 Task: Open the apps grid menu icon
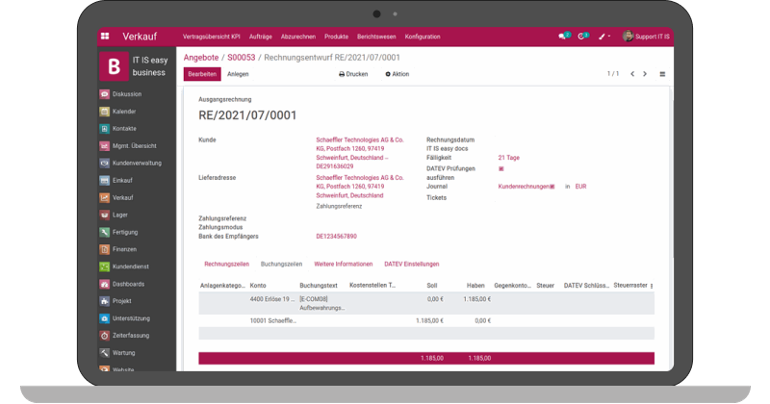pos(105,36)
